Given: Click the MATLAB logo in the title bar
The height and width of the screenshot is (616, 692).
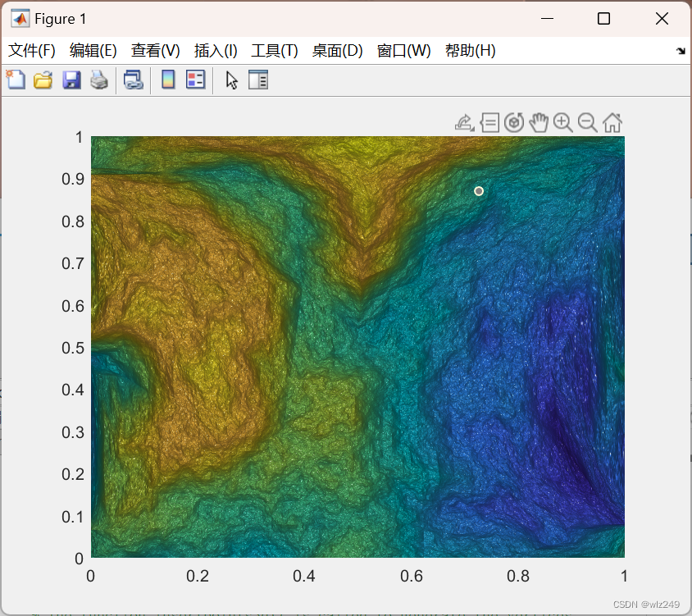Looking at the screenshot, I should tap(20, 19).
